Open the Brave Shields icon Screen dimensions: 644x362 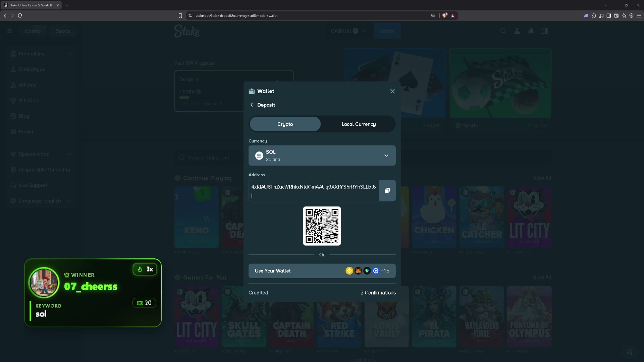pyautogui.click(x=445, y=15)
